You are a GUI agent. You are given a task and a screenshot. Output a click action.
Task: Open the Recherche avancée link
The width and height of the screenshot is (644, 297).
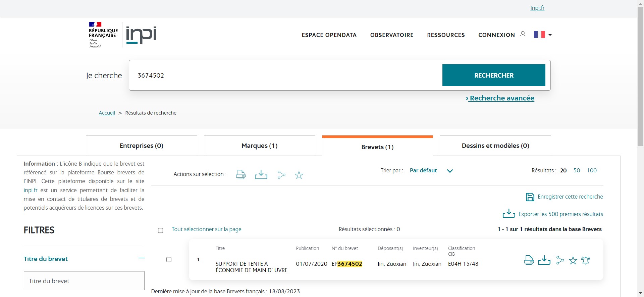pos(500,98)
